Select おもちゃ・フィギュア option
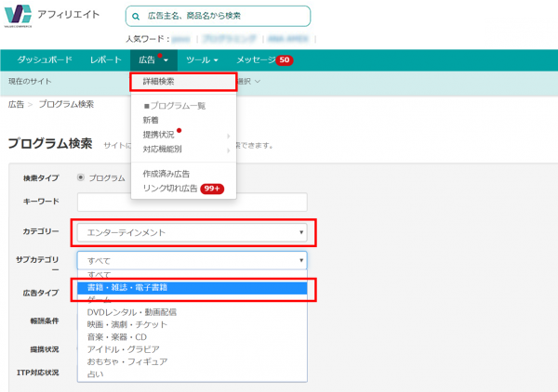The width and height of the screenshot is (558, 392). click(193, 361)
